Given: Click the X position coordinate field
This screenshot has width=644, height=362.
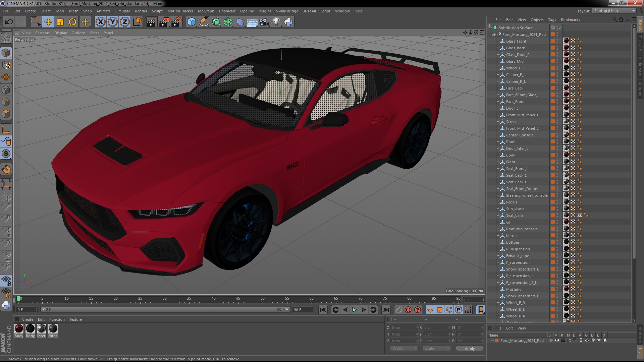Looking at the screenshot, I should [x=404, y=327].
